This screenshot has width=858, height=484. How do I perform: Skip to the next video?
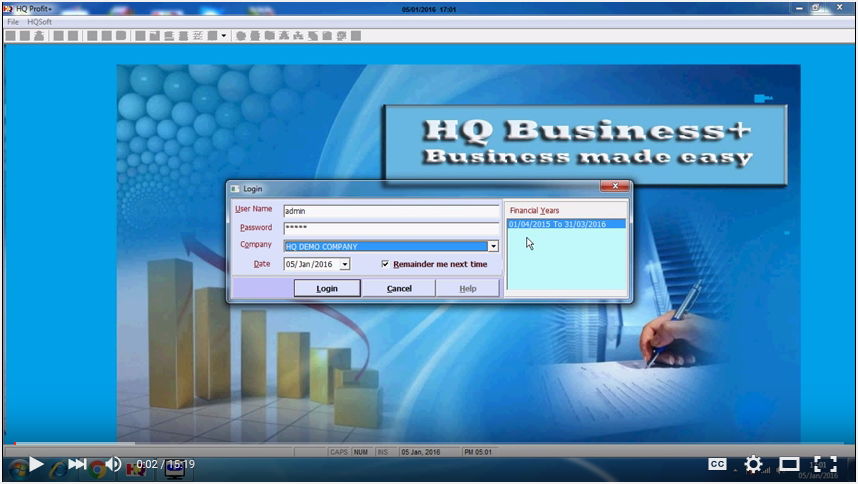(x=77, y=464)
